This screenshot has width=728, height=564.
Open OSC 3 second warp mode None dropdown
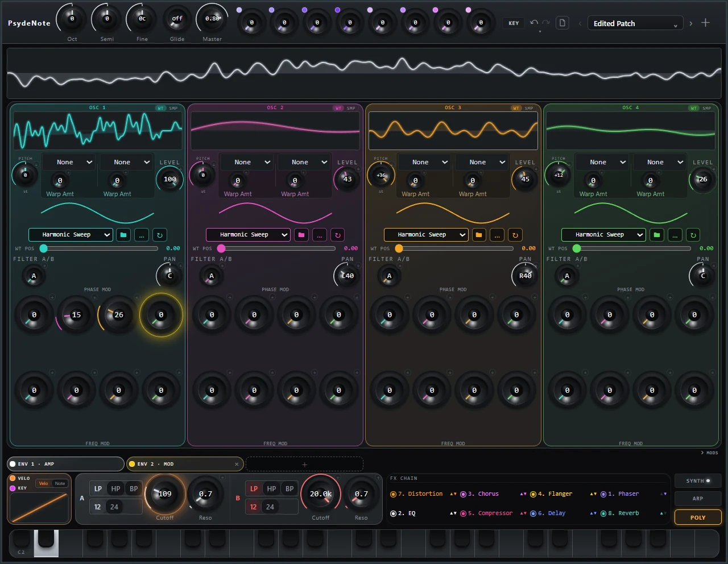481,162
